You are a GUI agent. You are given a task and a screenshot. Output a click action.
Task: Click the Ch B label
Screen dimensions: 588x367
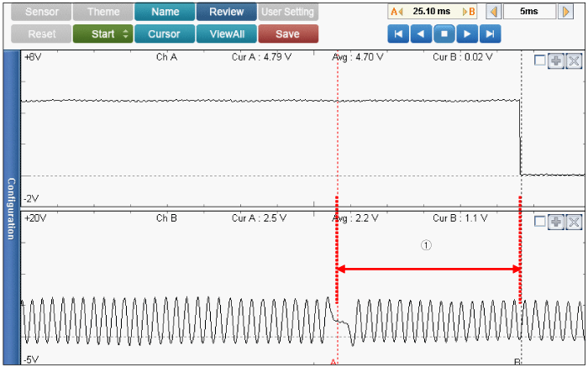click(x=166, y=218)
